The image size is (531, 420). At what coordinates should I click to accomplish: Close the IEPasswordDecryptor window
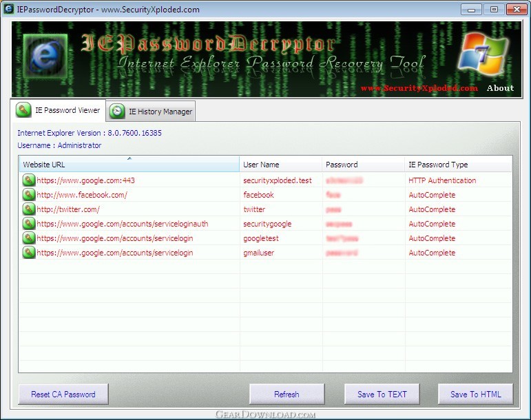517,10
